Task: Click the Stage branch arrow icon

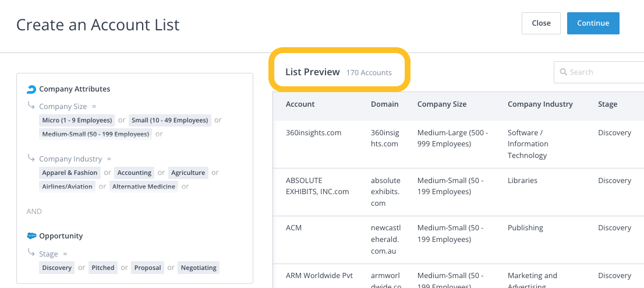Action: [x=31, y=253]
